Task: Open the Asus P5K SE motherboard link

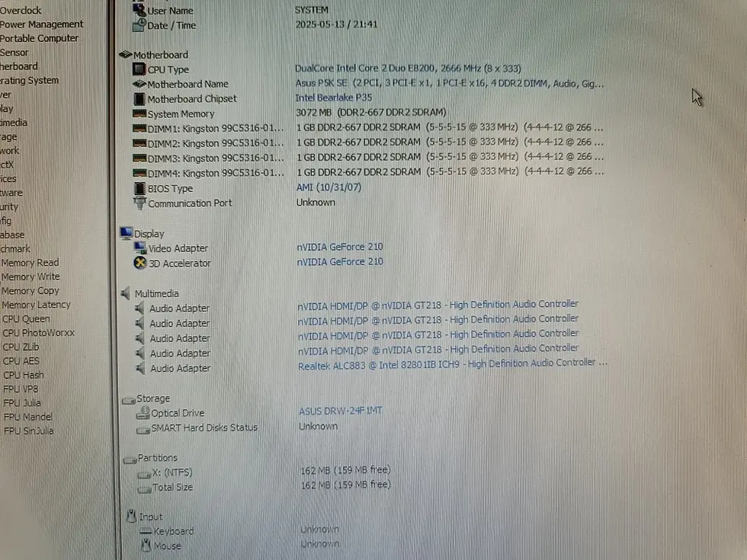Action: (x=449, y=83)
